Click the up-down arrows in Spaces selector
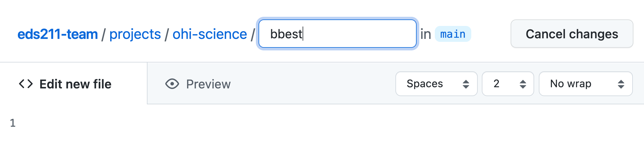Image resolution: width=644 pixels, height=145 pixels. 466,84
